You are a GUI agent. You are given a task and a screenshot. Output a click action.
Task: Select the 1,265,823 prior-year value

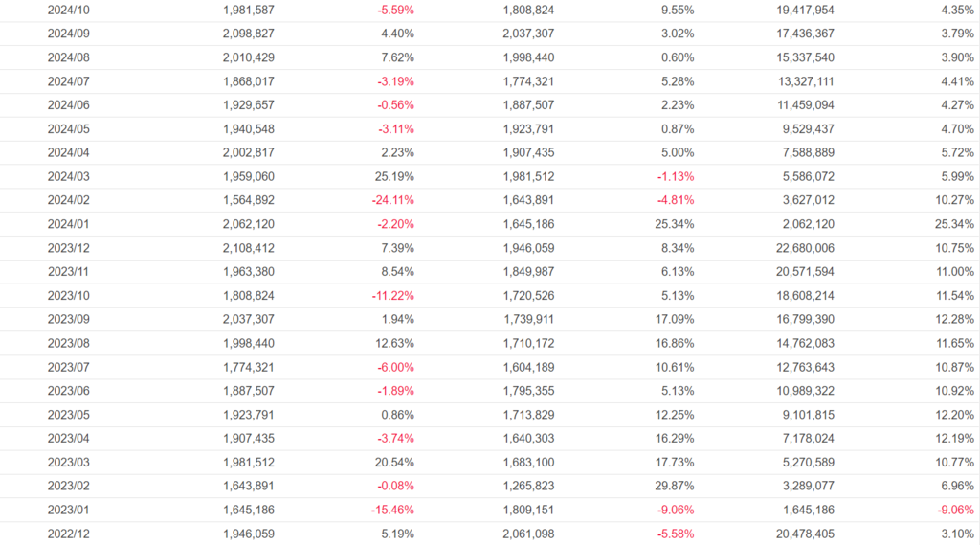[527, 486]
